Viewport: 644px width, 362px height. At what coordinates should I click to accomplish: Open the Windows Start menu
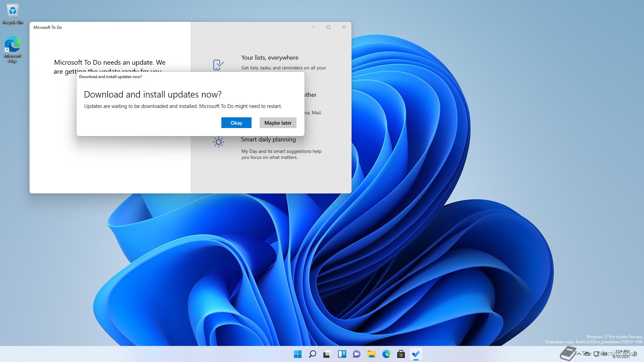298,354
